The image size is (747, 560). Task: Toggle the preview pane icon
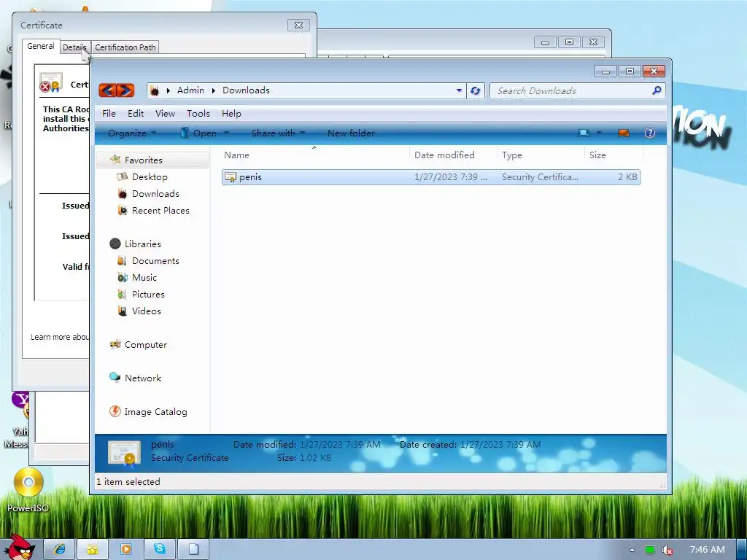click(x=624, y=133)
